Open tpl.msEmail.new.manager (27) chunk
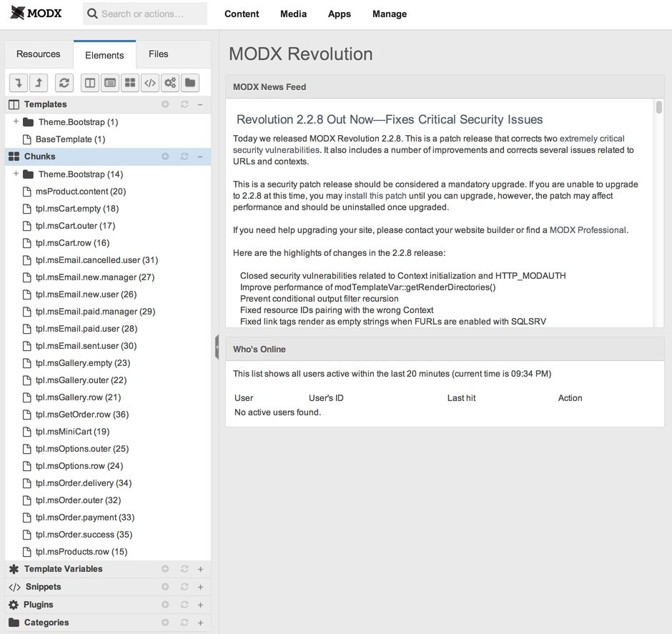The height and width of the screenshot is (634, 672). point(95,277)
